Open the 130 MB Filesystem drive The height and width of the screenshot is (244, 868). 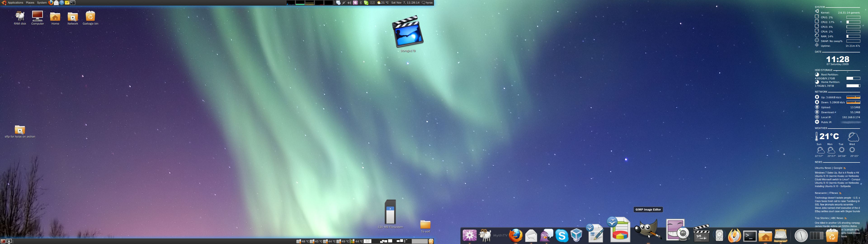click(390, 214)
